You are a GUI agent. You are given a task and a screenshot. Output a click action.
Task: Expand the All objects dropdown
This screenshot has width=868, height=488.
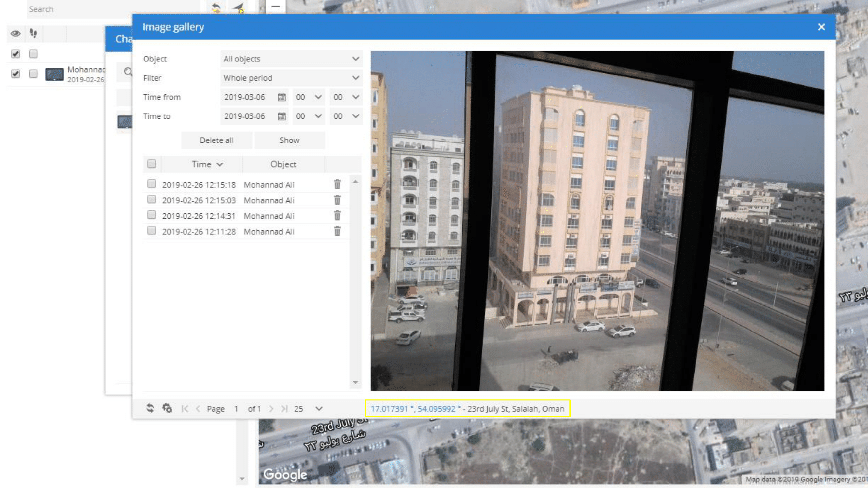tap(291, 59)
